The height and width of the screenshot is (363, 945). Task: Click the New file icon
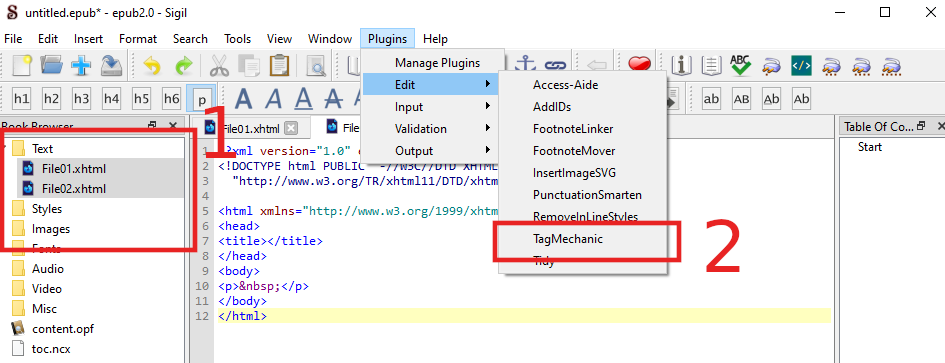(21, 65)
